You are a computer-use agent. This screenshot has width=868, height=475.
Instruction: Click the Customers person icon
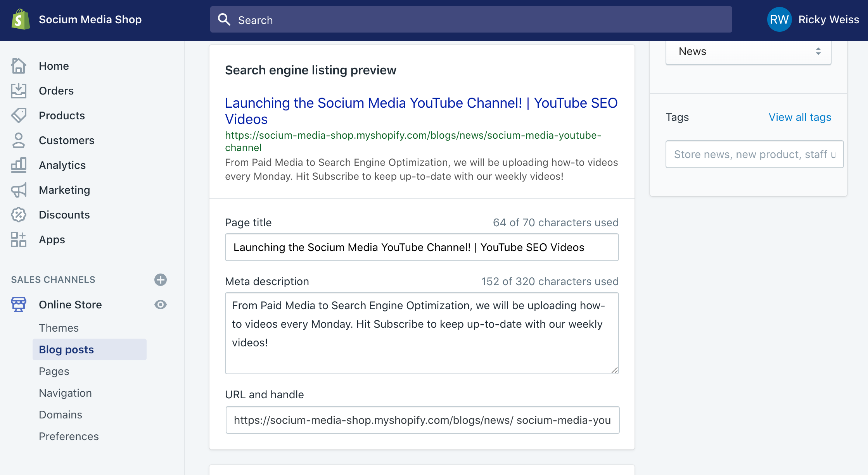click(19, 140)
